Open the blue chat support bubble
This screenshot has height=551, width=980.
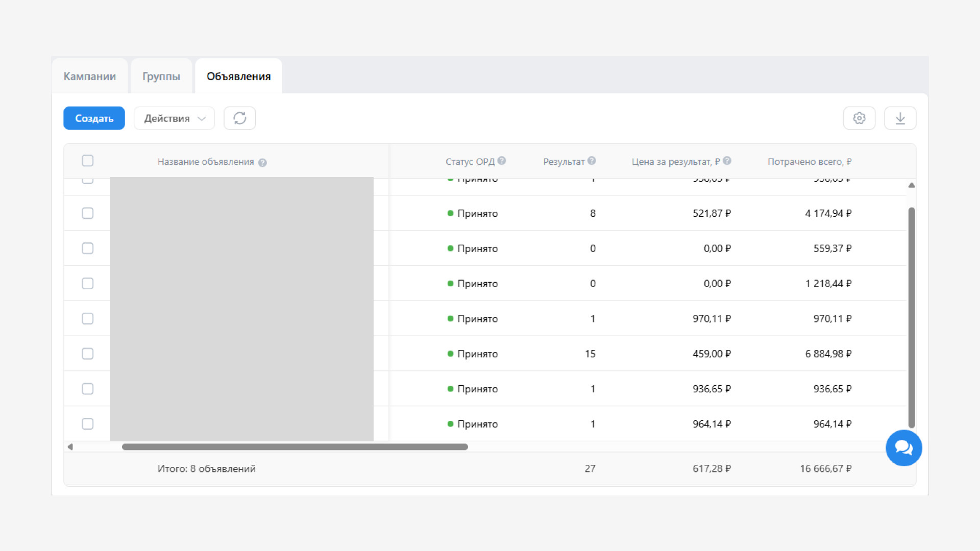click(903, 448)
